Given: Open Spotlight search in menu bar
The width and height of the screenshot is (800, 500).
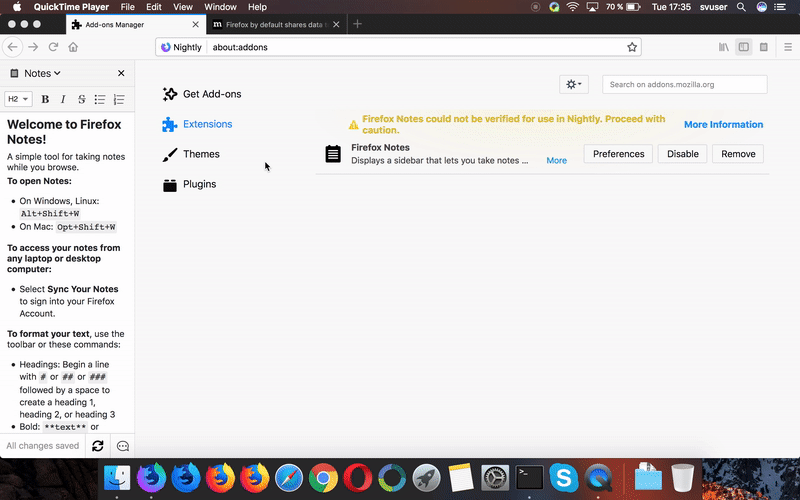Looking at the screenshot, I should click(x=741, y=7).
